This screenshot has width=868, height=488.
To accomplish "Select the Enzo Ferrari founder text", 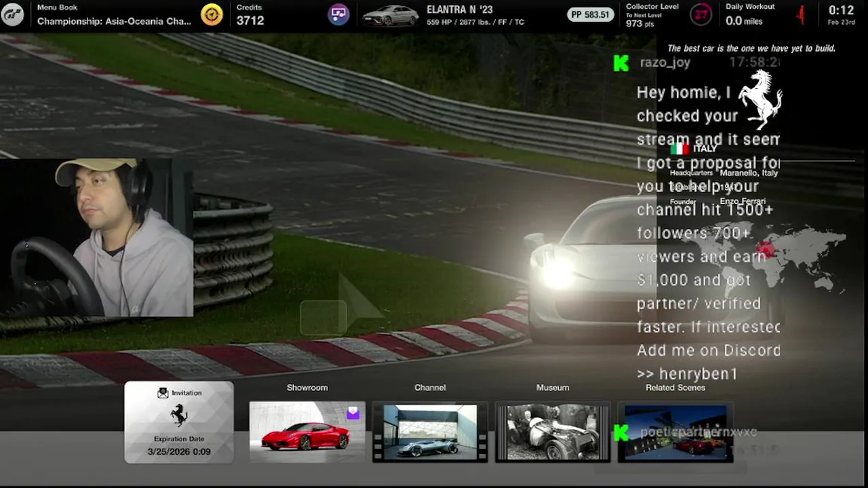I will click(743, 201).
